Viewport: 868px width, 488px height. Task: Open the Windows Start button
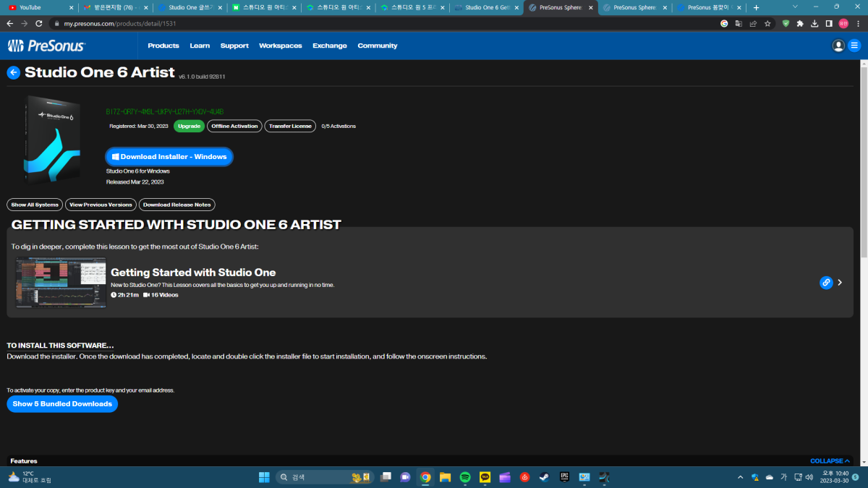264,477
